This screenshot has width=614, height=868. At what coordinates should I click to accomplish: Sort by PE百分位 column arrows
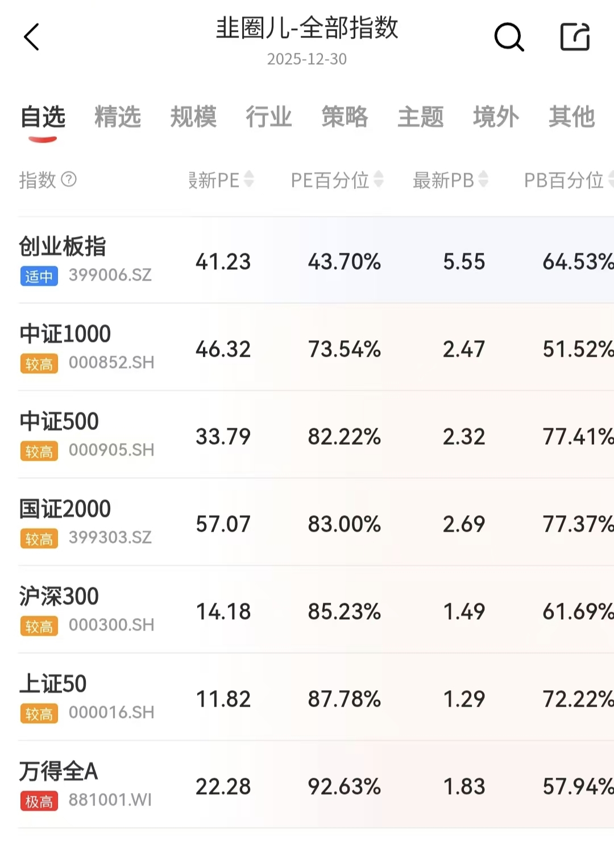click(x=378, y=180)
